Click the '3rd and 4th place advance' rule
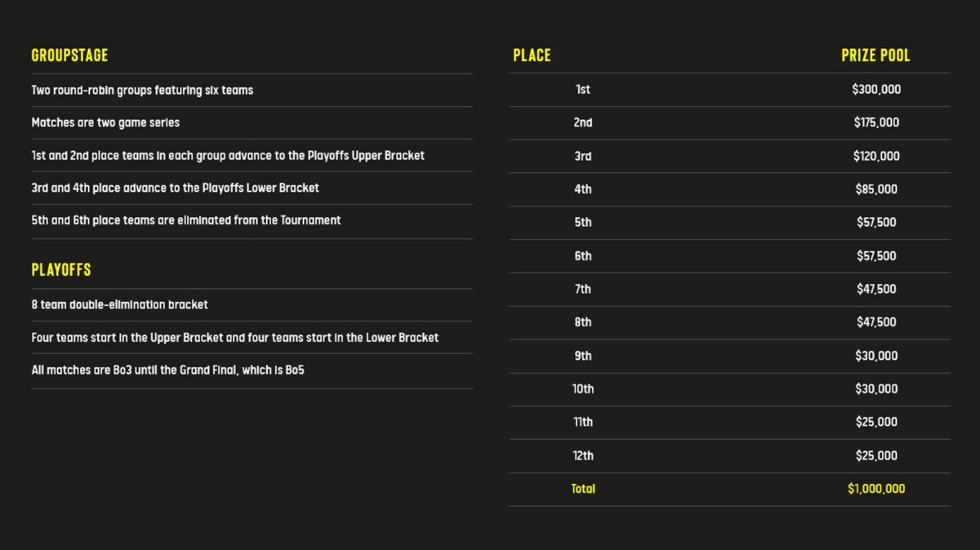Screen dimensions: 980x550 point(175,188)
